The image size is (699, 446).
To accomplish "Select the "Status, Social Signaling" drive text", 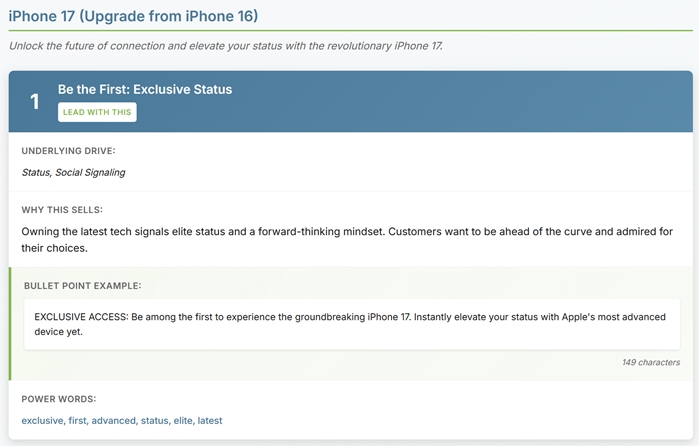I will click(73, 172).
